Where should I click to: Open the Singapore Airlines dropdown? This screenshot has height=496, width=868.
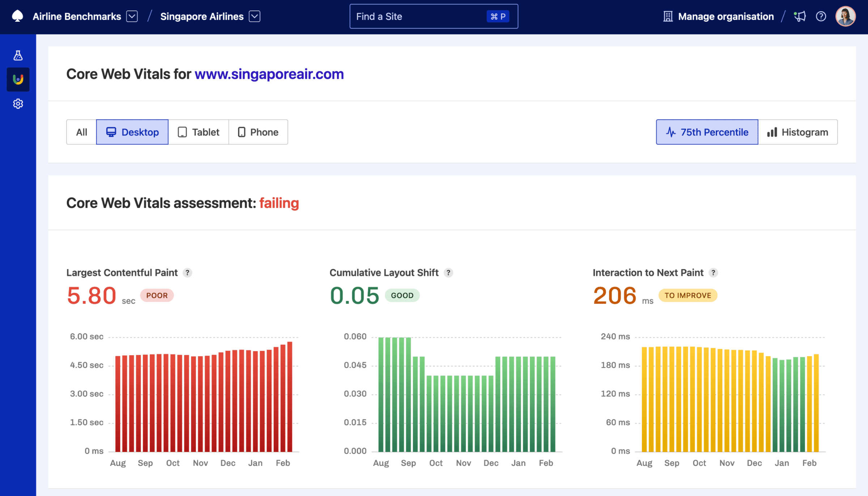tap(254, 16)
